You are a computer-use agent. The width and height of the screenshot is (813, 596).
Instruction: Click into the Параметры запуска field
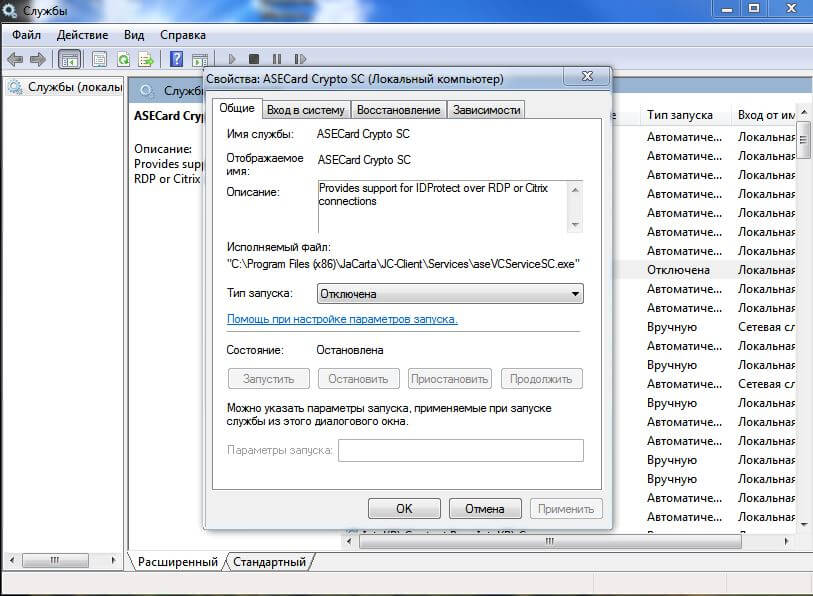(x=461, y=450)
